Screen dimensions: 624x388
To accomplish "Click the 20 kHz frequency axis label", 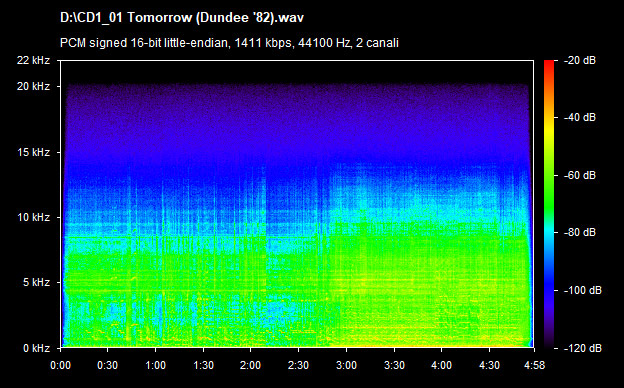I will tap(33, 86).
